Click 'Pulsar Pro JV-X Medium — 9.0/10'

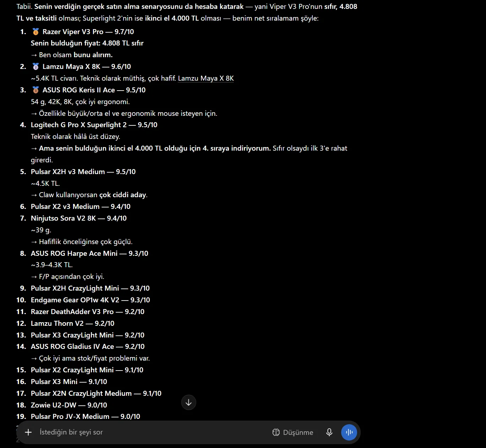pyautogui.click(x=86, y=416)
